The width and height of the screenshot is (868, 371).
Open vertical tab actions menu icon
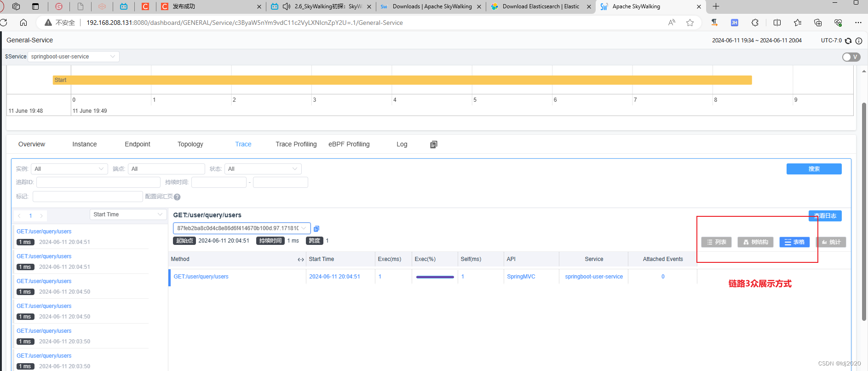coord(35,6)
